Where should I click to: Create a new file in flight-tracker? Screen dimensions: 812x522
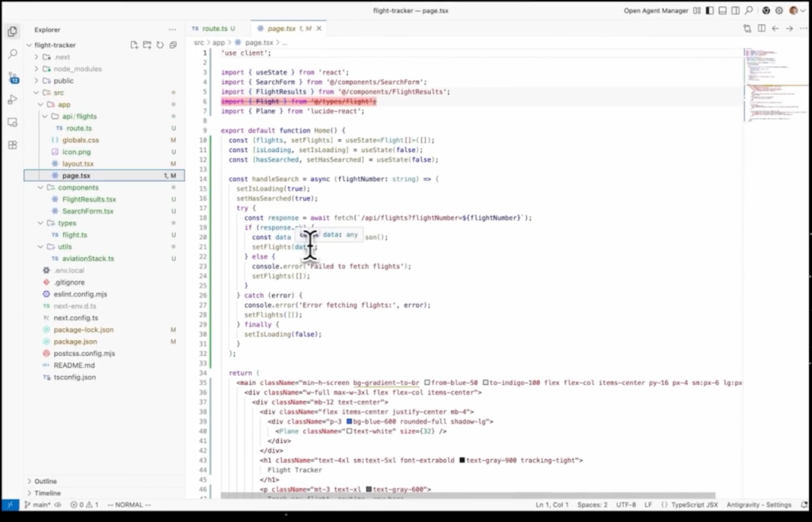click(x=134, y=45)
